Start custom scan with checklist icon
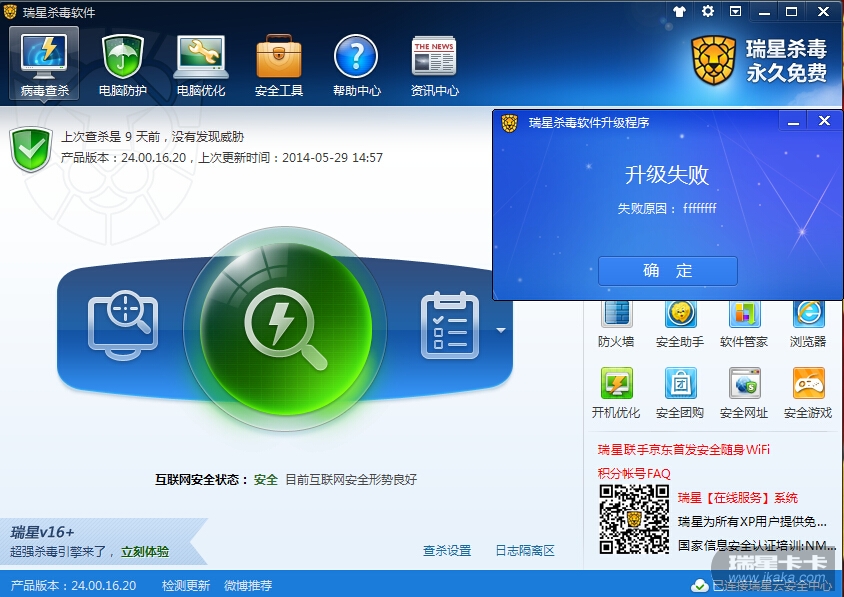The width and height of the screenshot is (844, 597). [450, 326]
